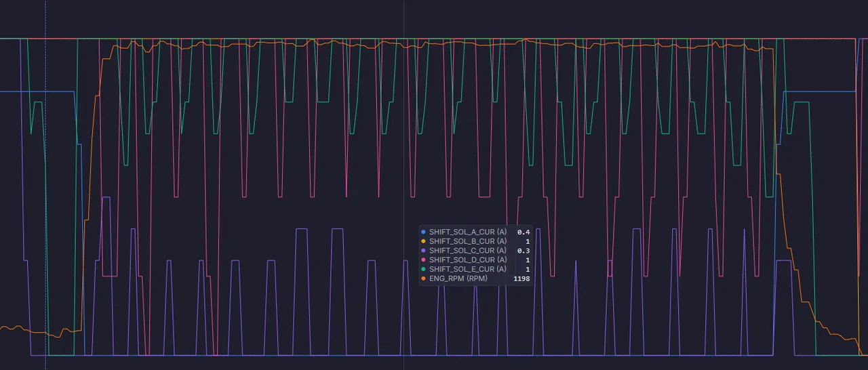Viewport: 868px width, 370px height.
Task: Click the blue SHIFT_SOL_A_CUR color dot
Action: point(424,232)
